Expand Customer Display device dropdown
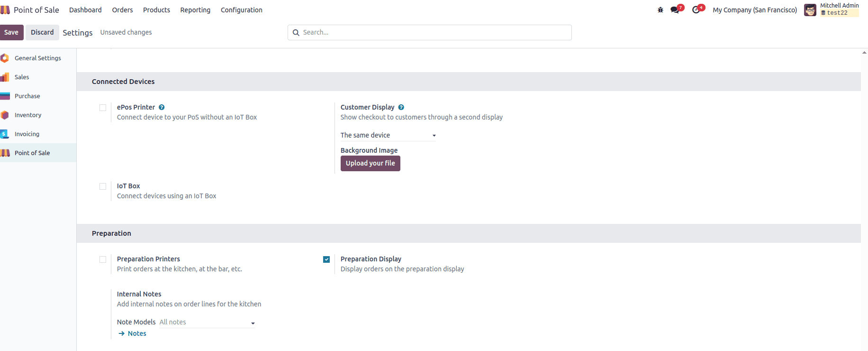This screenshot has width=868, height=351. pyautogui.click(x=388, y=136)
